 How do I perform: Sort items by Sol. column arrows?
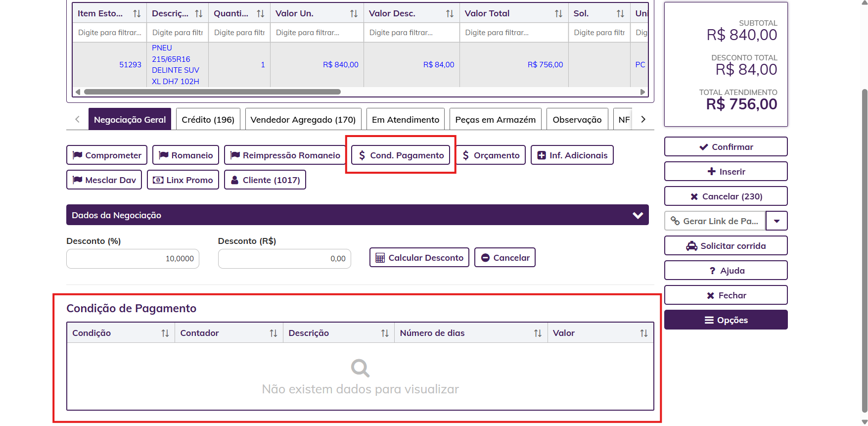[x=621, y=14]
